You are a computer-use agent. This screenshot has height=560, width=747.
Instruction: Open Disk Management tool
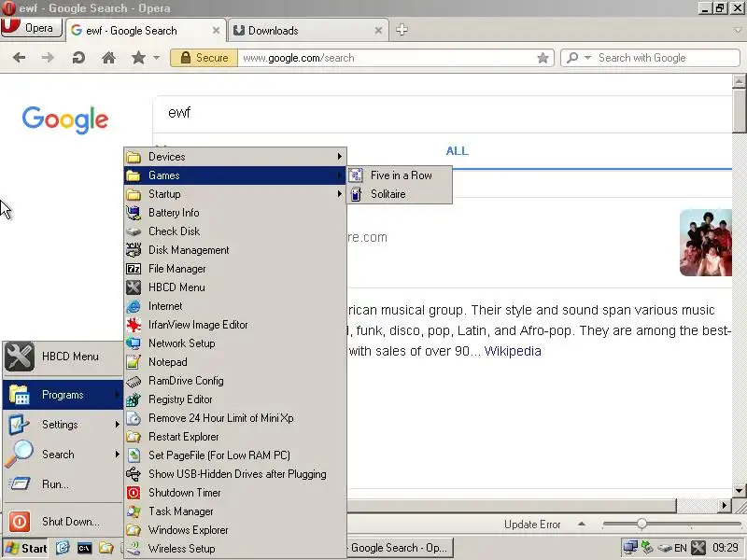click(x=235, y=250)
